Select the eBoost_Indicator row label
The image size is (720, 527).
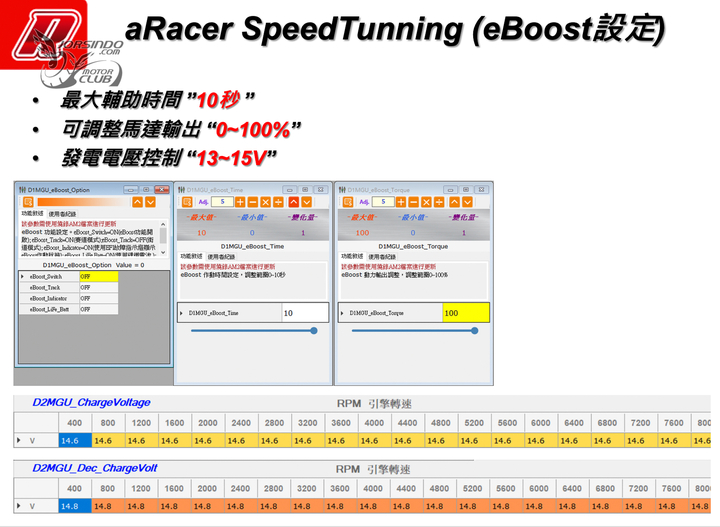48,298
